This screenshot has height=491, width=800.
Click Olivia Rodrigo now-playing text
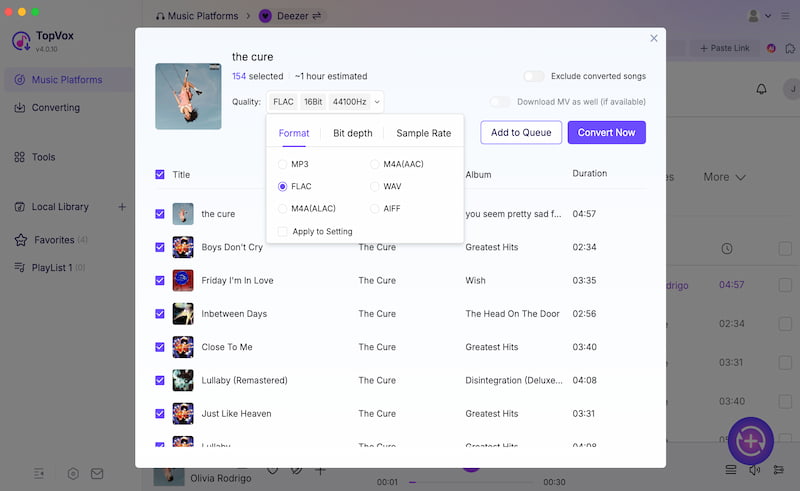click(x=220, y=478)
